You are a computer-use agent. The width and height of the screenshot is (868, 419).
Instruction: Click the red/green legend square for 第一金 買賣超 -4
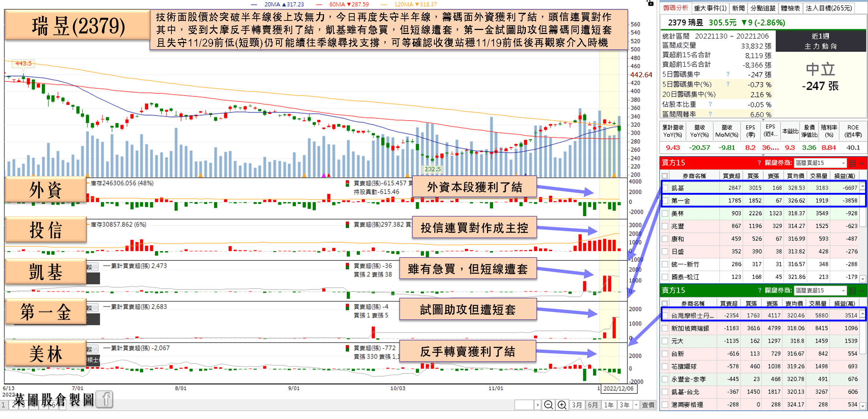pos(347,307)
